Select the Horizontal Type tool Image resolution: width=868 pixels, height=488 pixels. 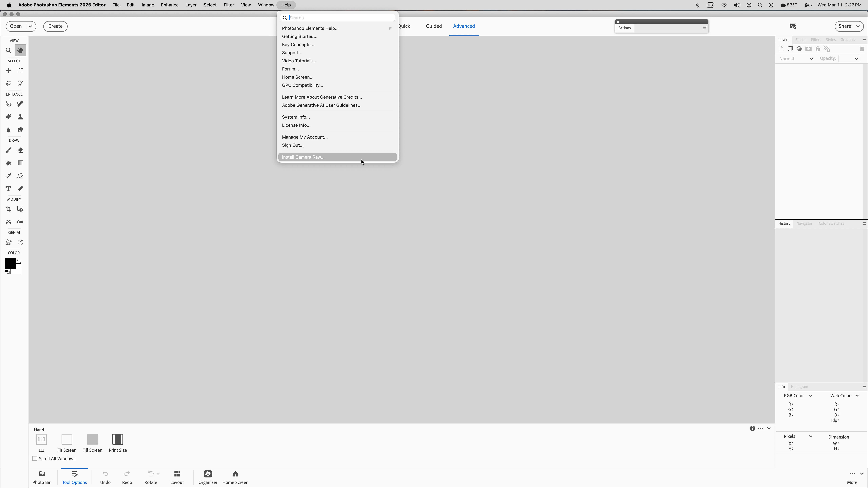click(x=8, y=189)
